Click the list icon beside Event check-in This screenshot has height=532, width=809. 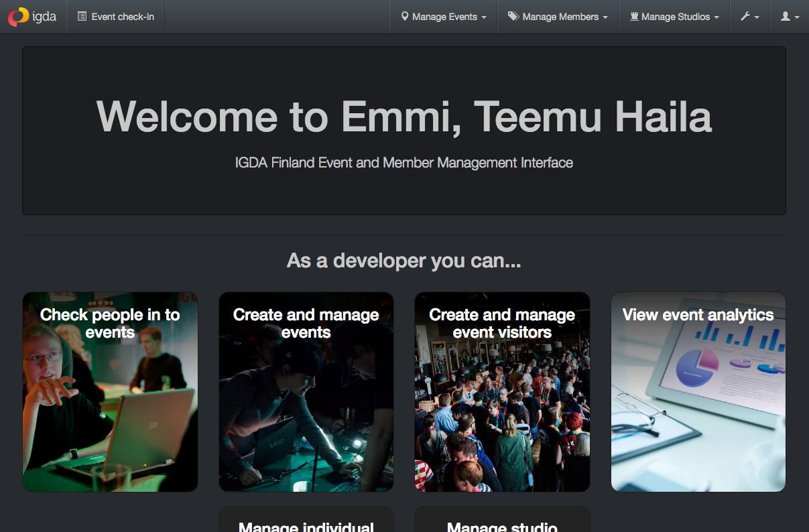click(x=82, y=17)
